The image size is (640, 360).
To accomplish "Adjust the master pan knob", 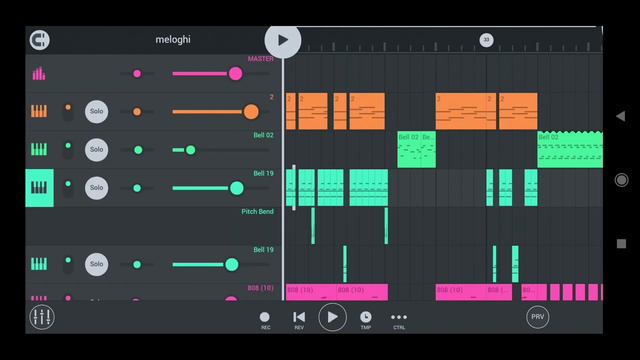I will pyautogui.click(x=137, y=74).
